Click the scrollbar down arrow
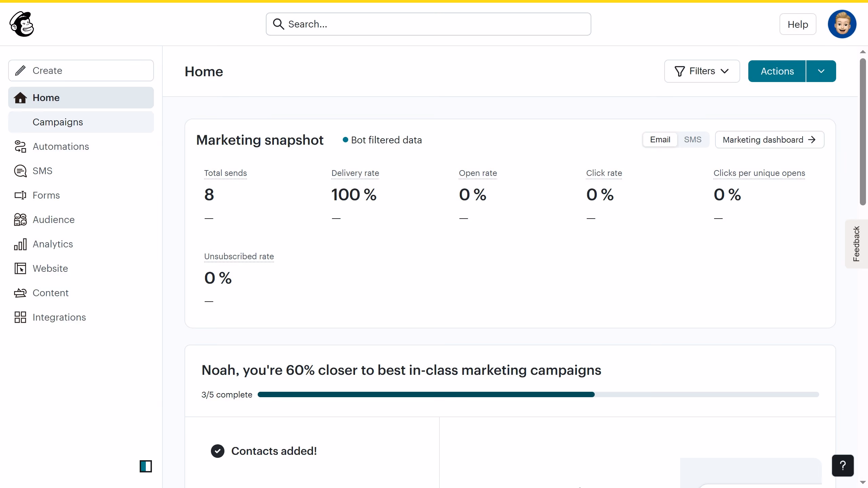868x488 pixels. click(x=863, y=482)
